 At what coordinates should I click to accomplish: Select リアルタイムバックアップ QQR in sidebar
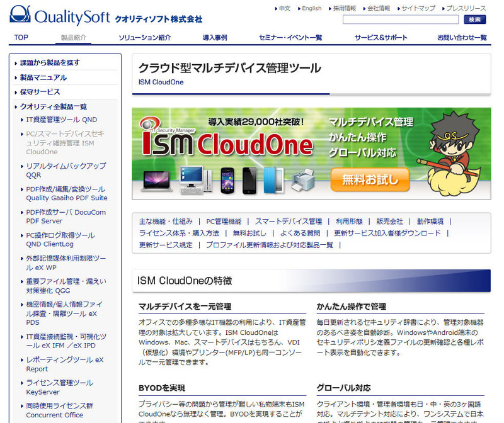(x=66, y=171)
